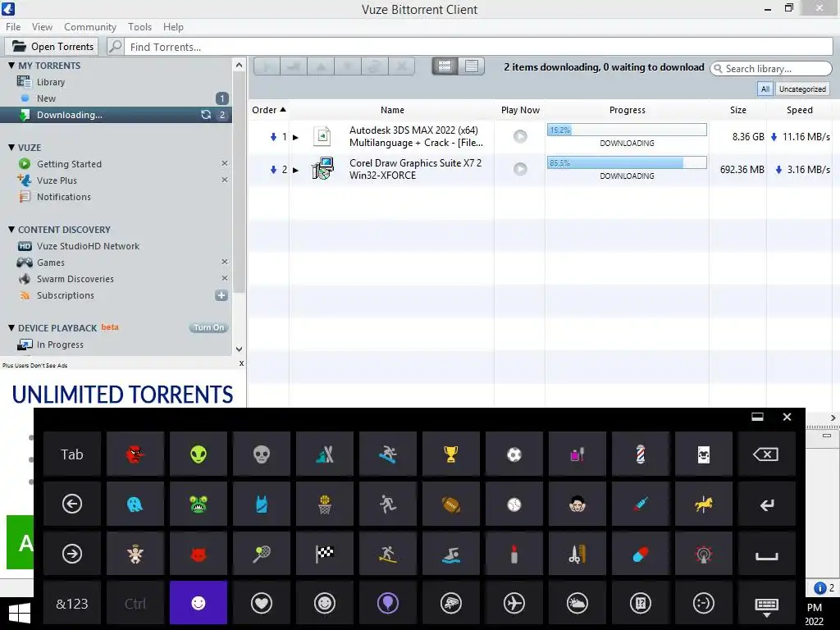Viewport: 840px width, 630px height.
Task: Tap the skull emoji key
Action: (262, 454)
